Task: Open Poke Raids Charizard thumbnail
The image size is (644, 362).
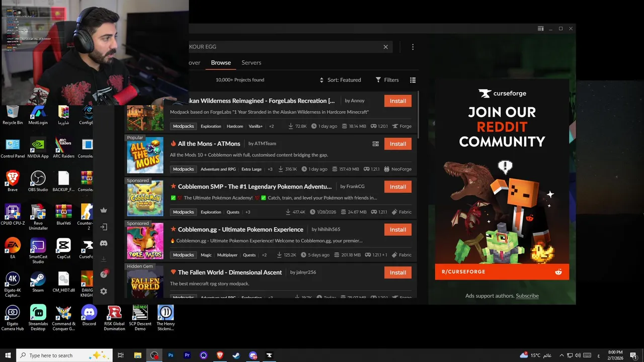Action: (x=145, y=241)
